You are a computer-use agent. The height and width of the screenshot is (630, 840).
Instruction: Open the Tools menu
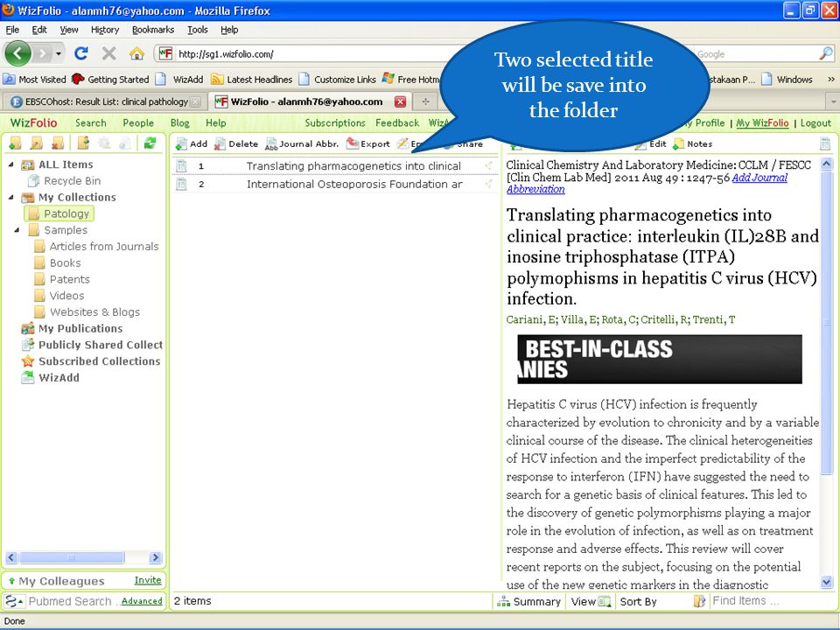198,30
